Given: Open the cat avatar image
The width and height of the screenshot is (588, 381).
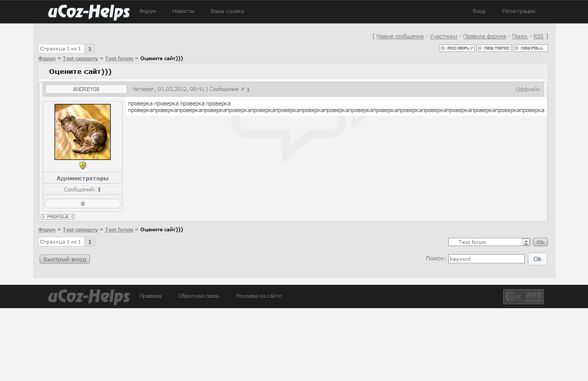Looking at the screenshot, I should pyautogui.click(x=83, y=132).
